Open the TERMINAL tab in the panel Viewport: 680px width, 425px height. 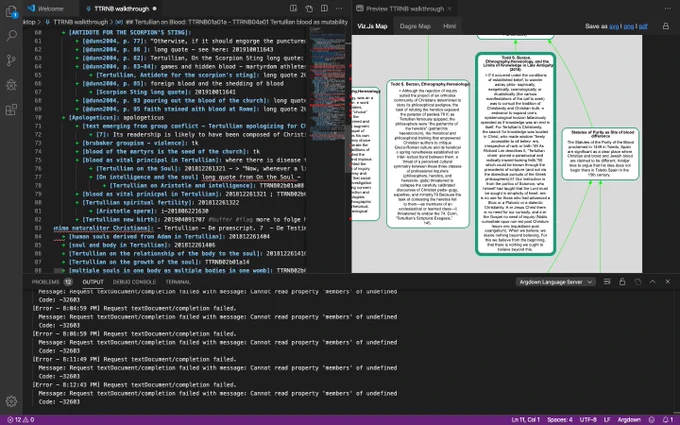click(x=178, y=282)
